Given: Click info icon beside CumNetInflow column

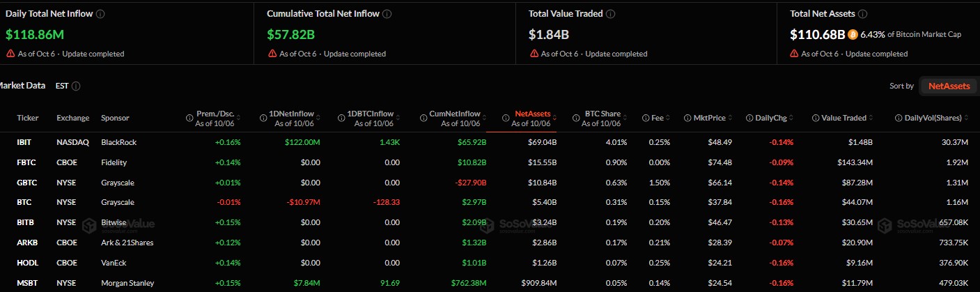Looking at the screenshot, I should (x=423, y=118).
